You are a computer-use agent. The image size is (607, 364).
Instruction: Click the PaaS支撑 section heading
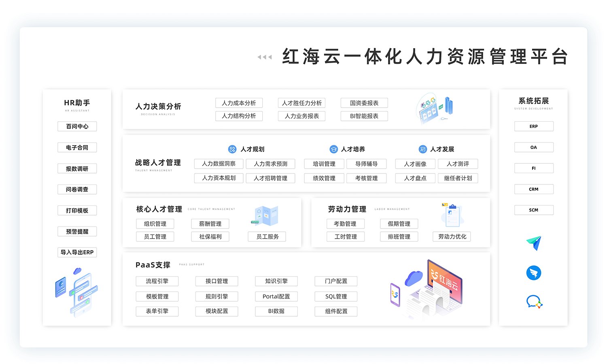coord(152,265)
